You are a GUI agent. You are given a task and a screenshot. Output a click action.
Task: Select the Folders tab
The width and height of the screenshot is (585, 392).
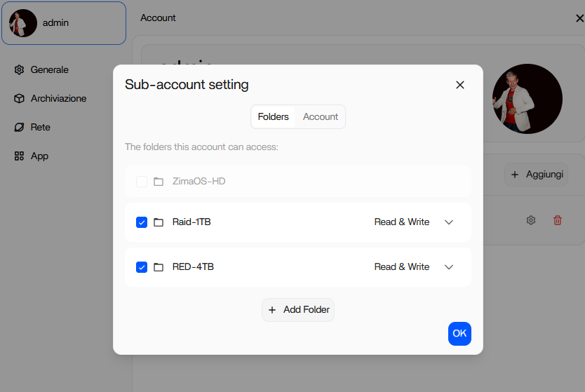click(x=273, y=117)
